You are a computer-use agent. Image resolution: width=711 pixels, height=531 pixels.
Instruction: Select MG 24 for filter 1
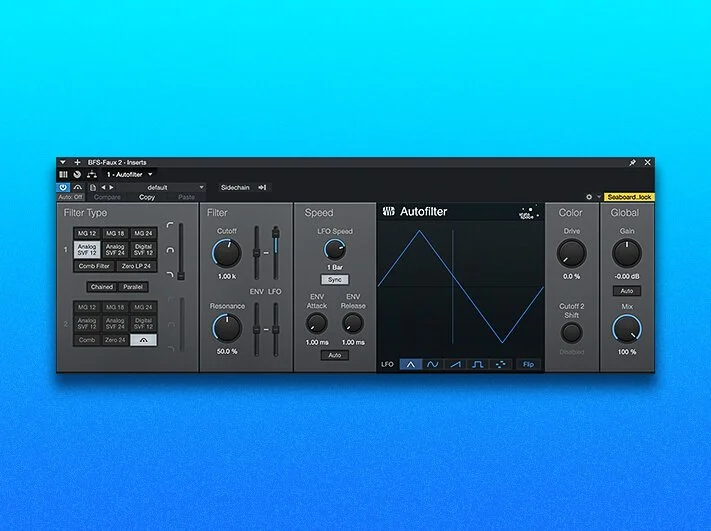143,233
